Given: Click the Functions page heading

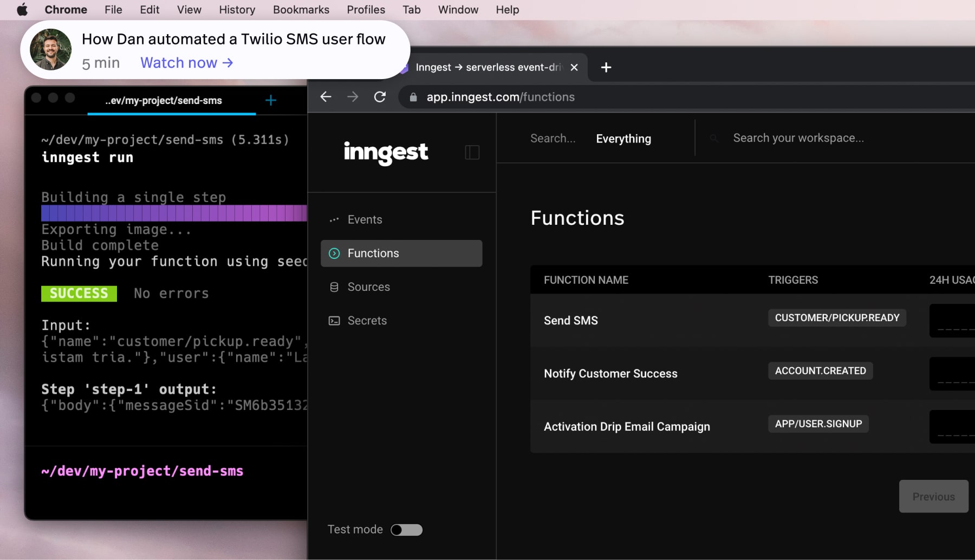Looking at the screenshot, I should pos(577,218).
